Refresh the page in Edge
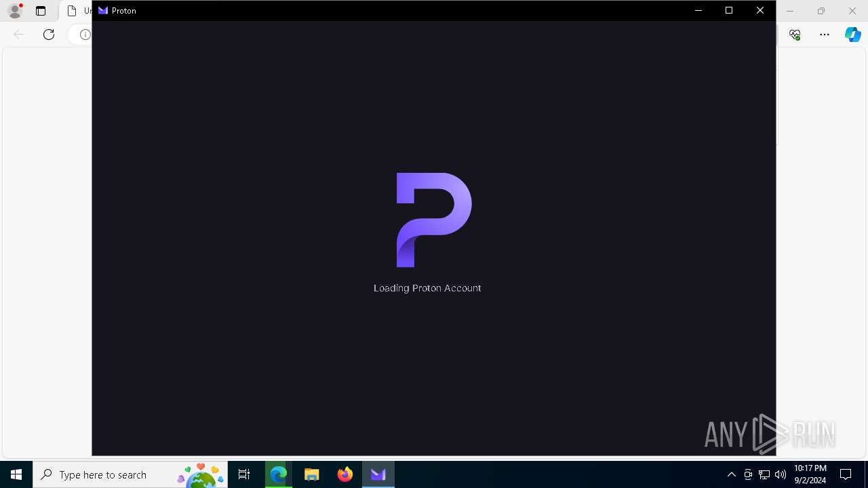868x488 pixels. click(x=49, y=35)
